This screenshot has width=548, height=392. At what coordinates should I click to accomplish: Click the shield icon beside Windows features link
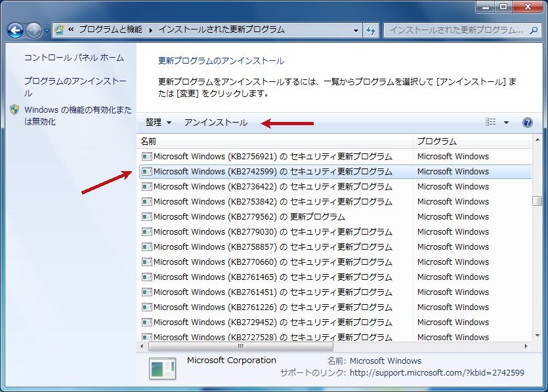coord(14,109)
